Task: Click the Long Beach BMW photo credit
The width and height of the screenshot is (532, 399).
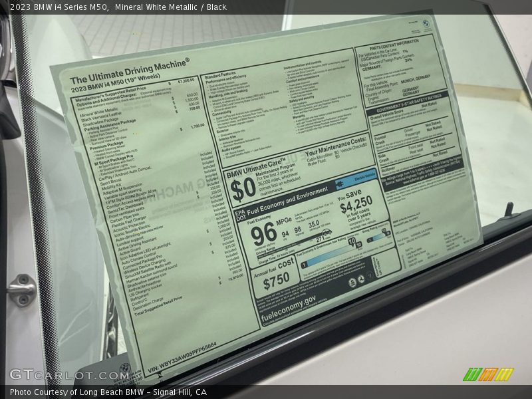Action: (x=108, y=392)
